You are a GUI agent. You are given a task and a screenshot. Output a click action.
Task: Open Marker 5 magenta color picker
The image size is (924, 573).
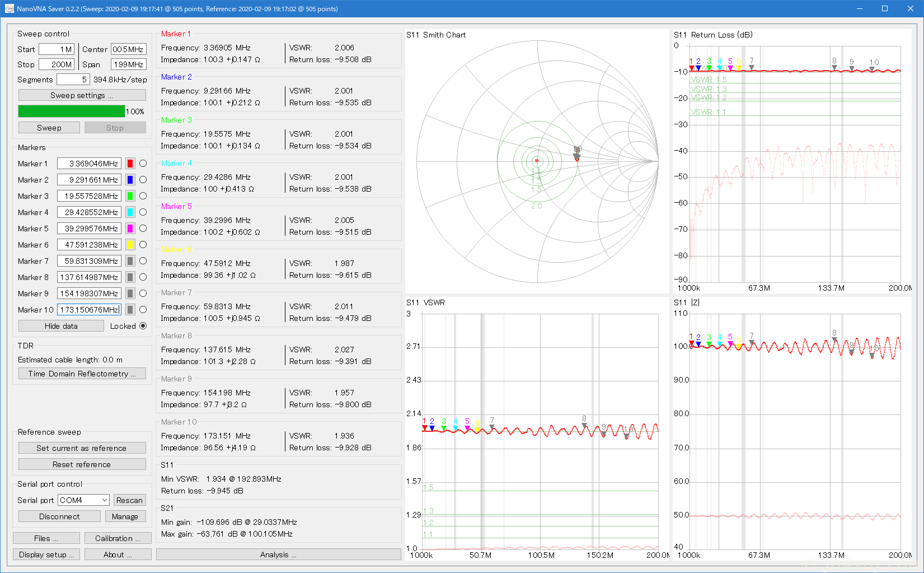pos(130,229)
